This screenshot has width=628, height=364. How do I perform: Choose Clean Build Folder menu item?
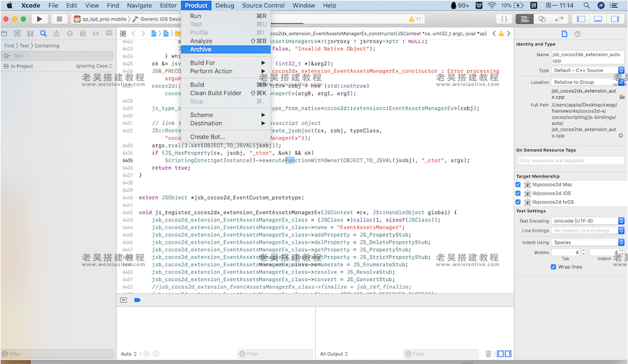pyautogui.click(x=215, y=93)
